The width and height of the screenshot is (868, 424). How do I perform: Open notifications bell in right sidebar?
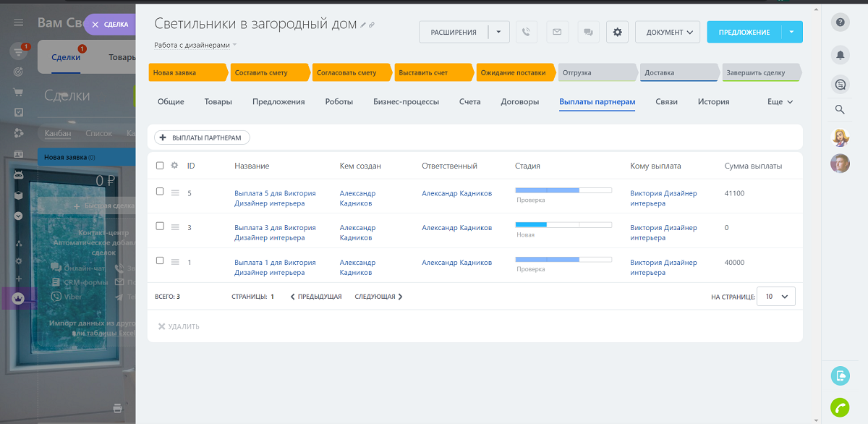840,54
